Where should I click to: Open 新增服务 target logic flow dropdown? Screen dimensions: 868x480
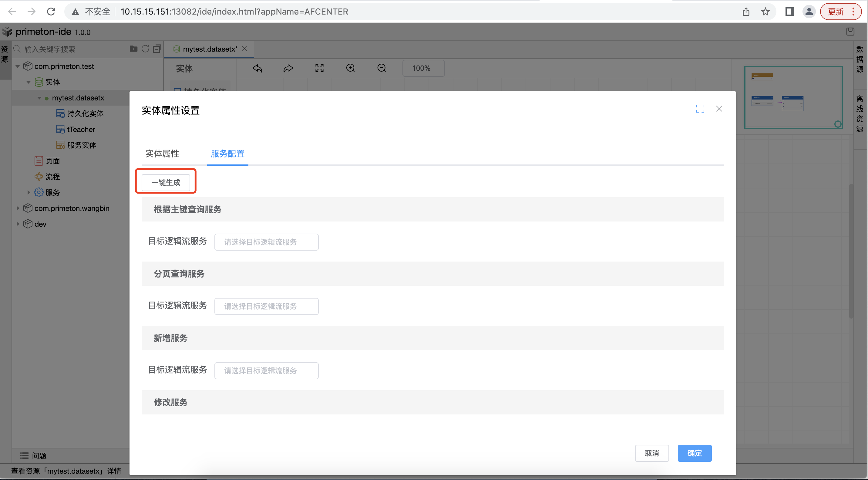pyautogui.click(x=266, y=371)
